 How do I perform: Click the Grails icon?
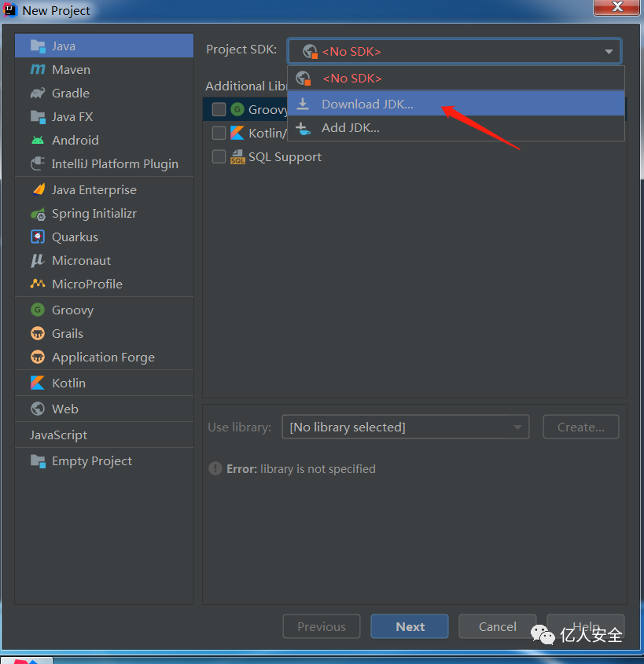(38, 334)
